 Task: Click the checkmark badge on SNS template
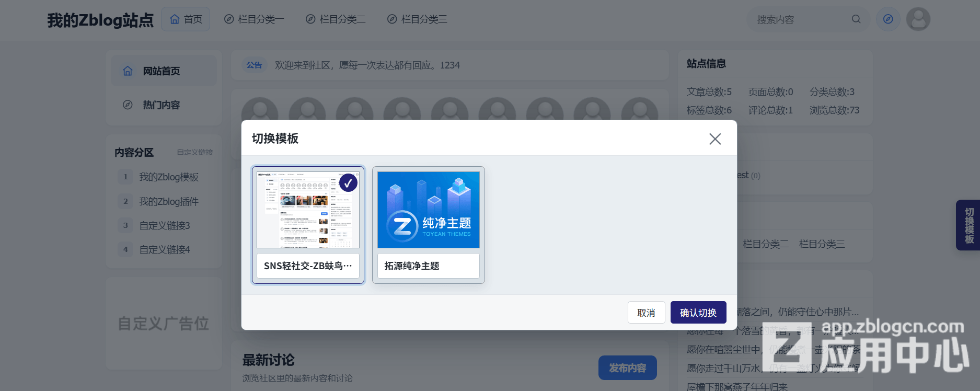pyautogui.click(x=348, y=183)
